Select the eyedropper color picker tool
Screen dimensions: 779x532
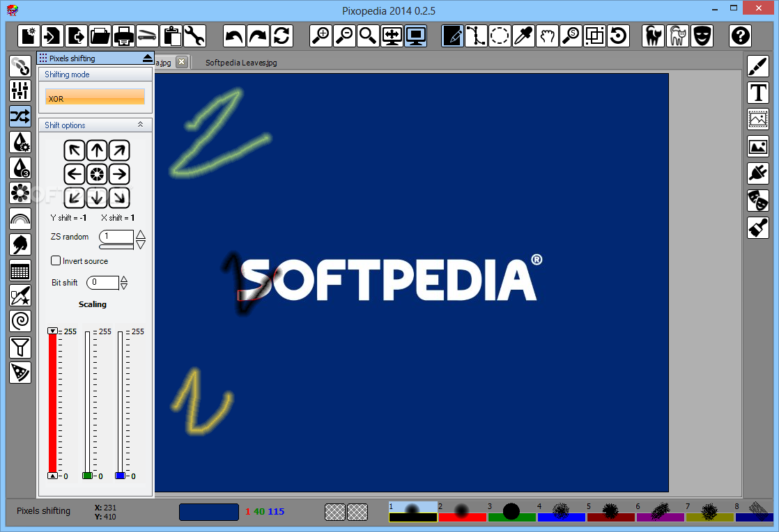click(x=523, y=36)
